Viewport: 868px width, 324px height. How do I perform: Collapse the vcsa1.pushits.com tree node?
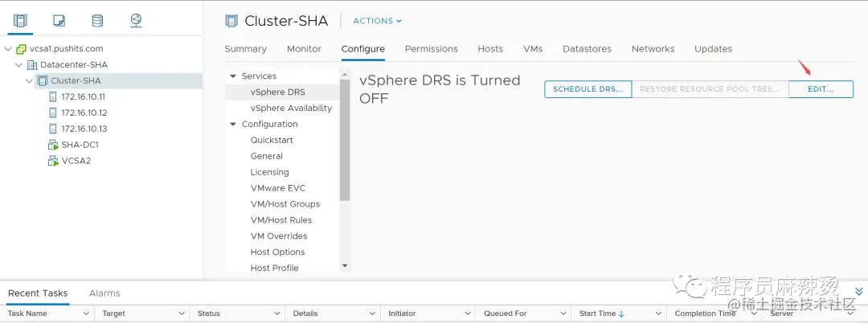[x=8, y=49]
